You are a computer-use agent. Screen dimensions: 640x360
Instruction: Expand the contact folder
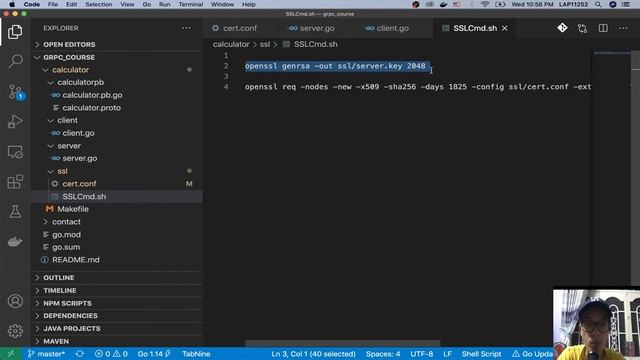pos(117,222)
